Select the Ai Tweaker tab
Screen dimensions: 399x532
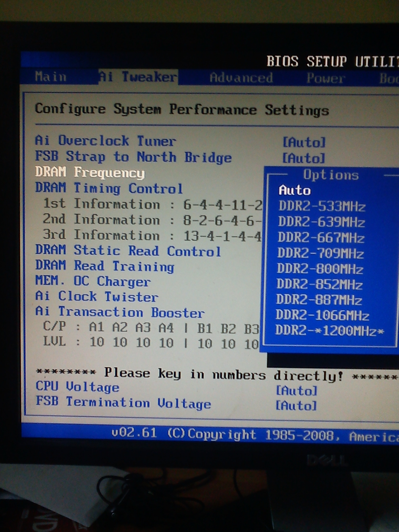(x=138, y=77)
